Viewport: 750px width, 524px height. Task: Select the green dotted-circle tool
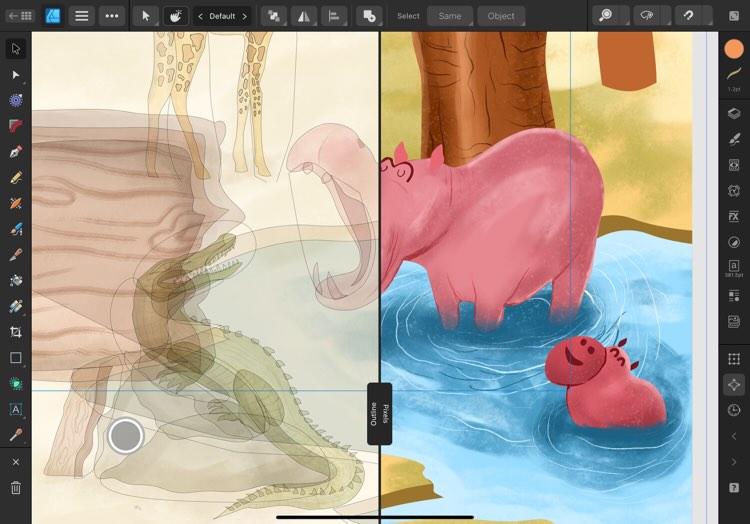16,383
